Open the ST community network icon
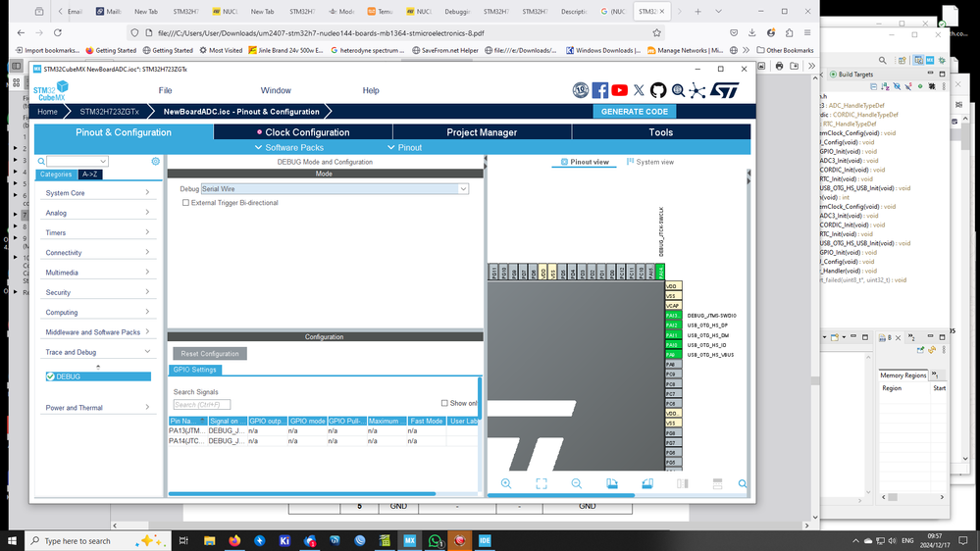 point(697,90)
